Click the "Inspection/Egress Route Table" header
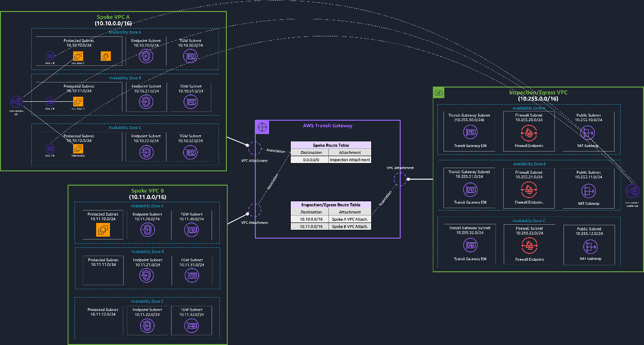The height and width of the screenshot is (345, 644). 331,205
